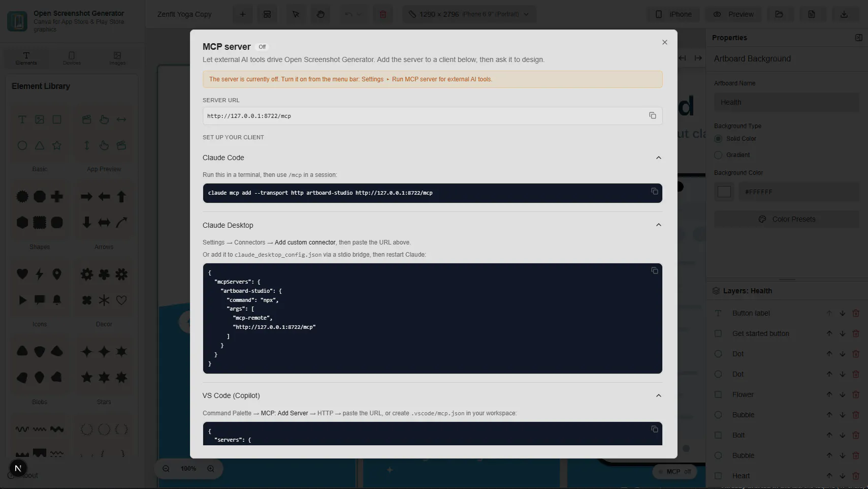
Task: Click the Zenfit Yoga Copy project name
Action: 184,14
